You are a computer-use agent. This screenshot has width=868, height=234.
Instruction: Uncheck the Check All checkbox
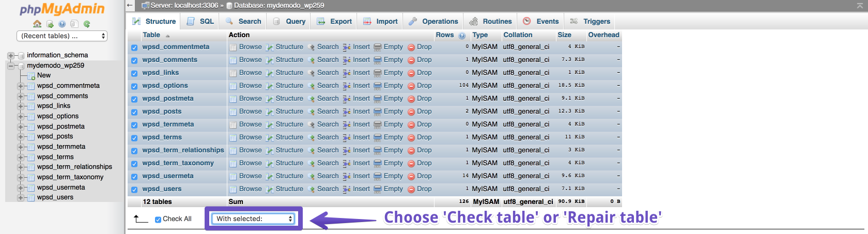click(x=158, y=220)
